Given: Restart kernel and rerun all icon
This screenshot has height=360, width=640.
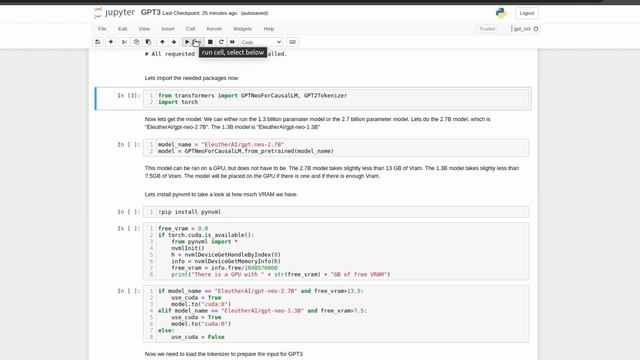Looking at the screenshot, I should tap(232, 42).
